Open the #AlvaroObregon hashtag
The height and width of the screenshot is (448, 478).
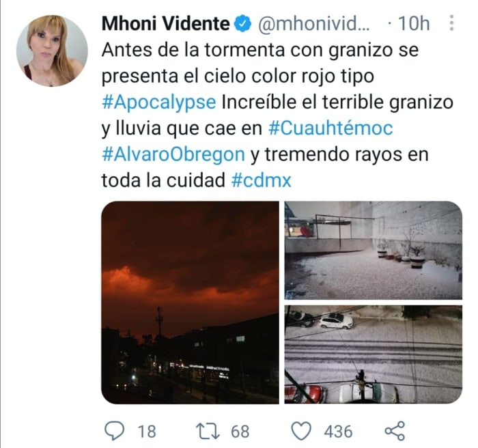pos(173,154)
